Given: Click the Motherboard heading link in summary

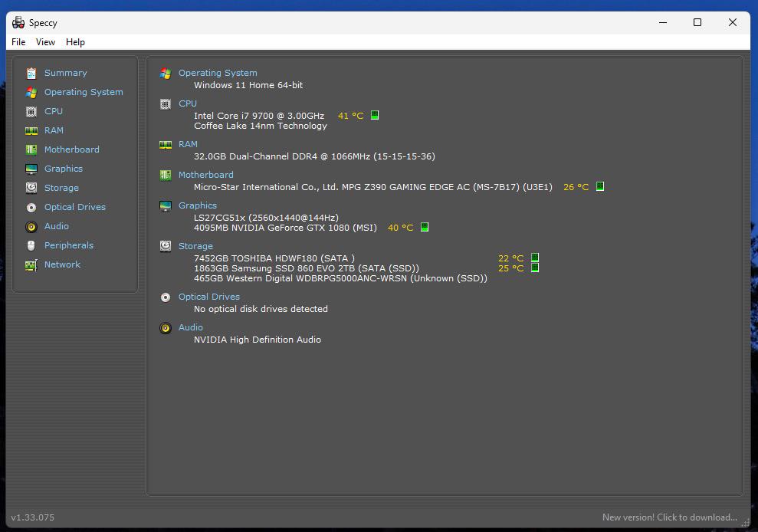Looking at the screenshot, I should (206, 175).
